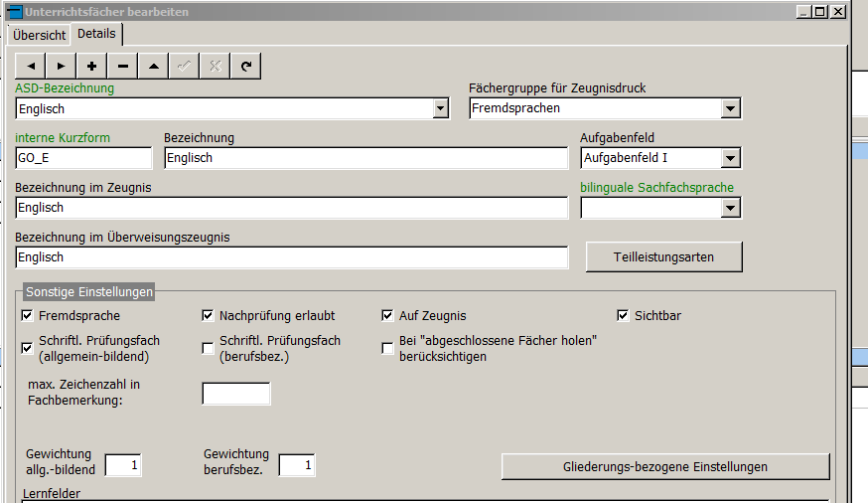This screenshot has width=868, height=503.
Task: Click the greyed X cancel icon
Action: (x=216, y=66)
